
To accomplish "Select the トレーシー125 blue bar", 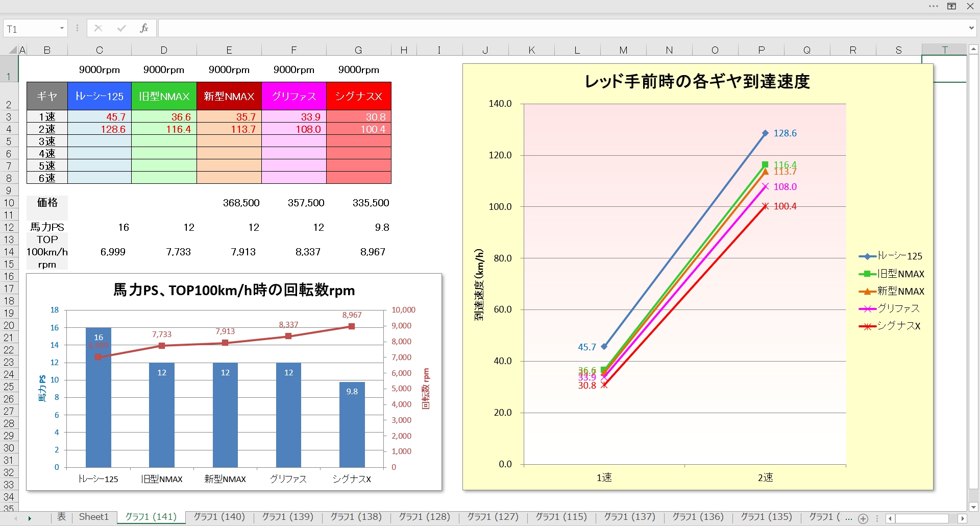I will point(99,397).
